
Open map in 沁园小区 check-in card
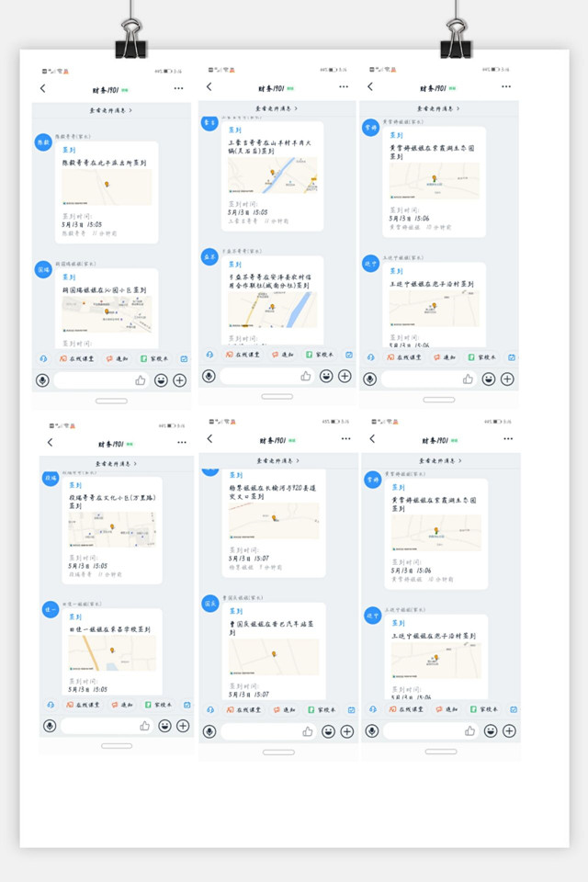(x=107, y=314)
